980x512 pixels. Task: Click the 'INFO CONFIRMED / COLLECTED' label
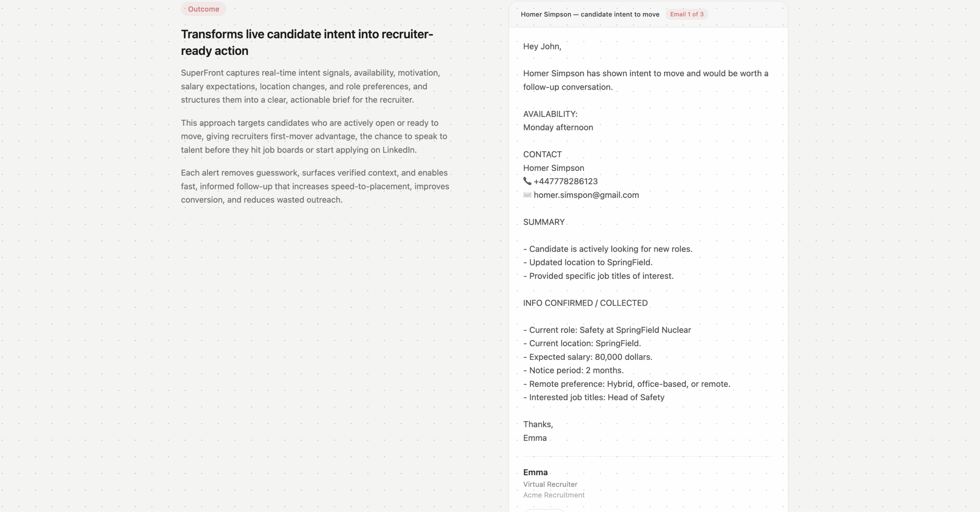click(585, 303)
